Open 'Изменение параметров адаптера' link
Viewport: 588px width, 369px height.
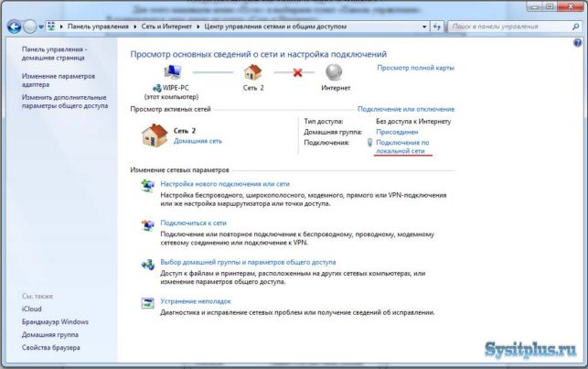pyautogui.click(x=59, y=81)
